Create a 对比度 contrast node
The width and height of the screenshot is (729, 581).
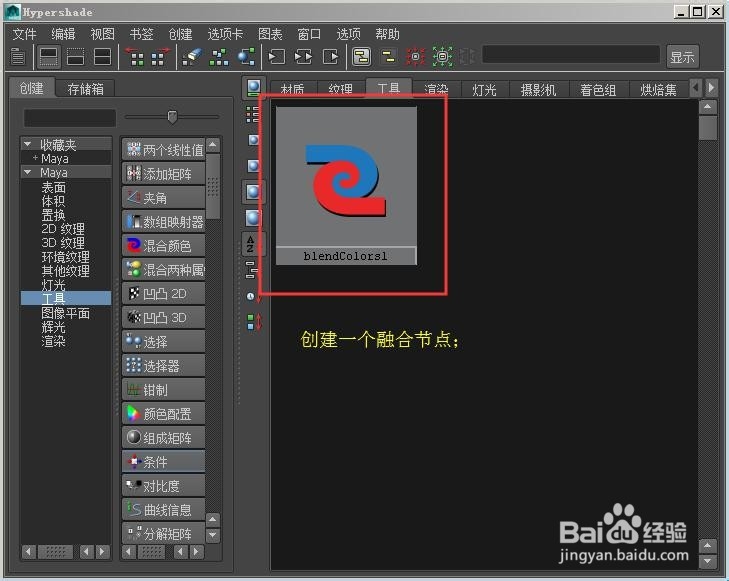(164, 486)
